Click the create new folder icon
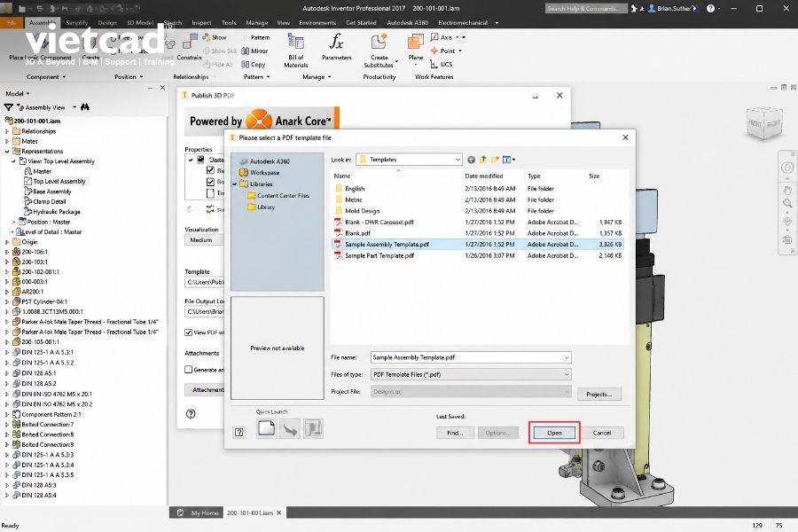The image size is (798, 532). pyautogui.click(x=495, y=160)
